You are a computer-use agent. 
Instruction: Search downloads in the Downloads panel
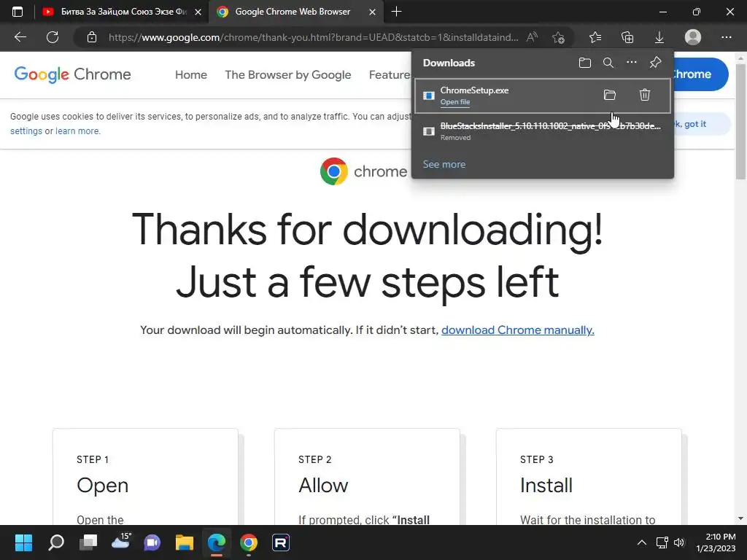pyautogui.click(x=608, y=63)
